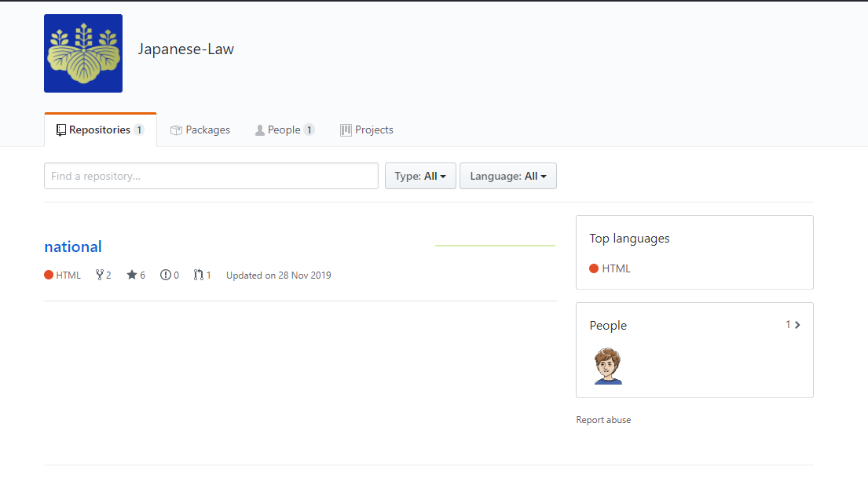Click the Projects board icon
This screenshot has height=478, width=868.
[x=346, y=130]
